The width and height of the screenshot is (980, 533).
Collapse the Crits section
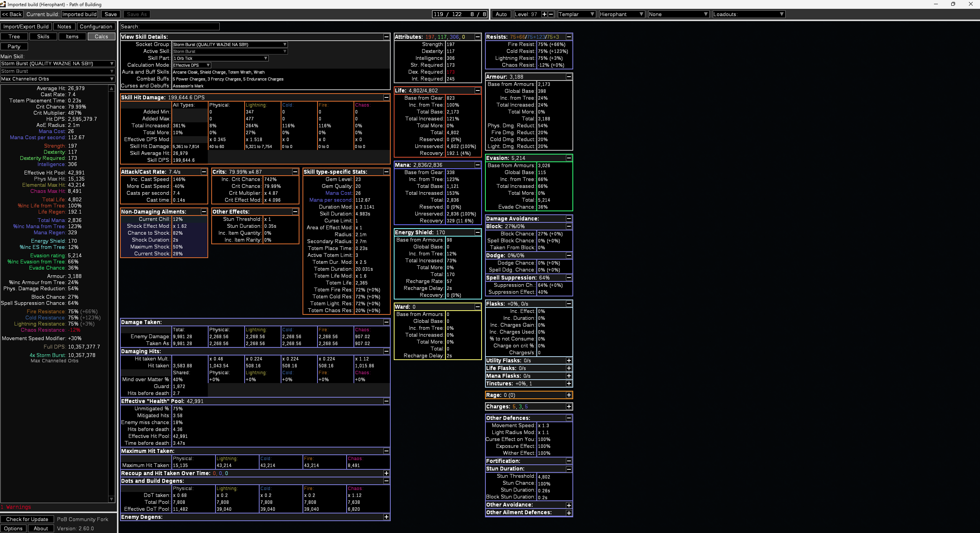click(295, 172)
